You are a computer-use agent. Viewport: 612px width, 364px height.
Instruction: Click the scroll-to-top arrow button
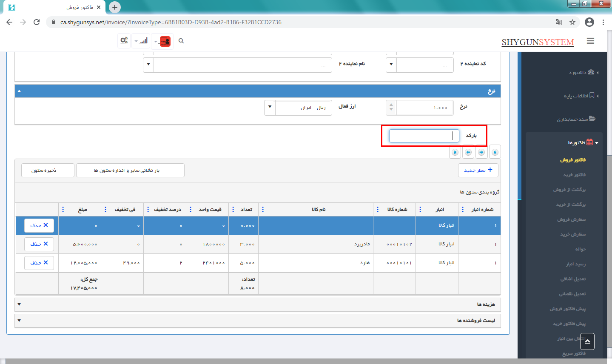tap(587, 341)
